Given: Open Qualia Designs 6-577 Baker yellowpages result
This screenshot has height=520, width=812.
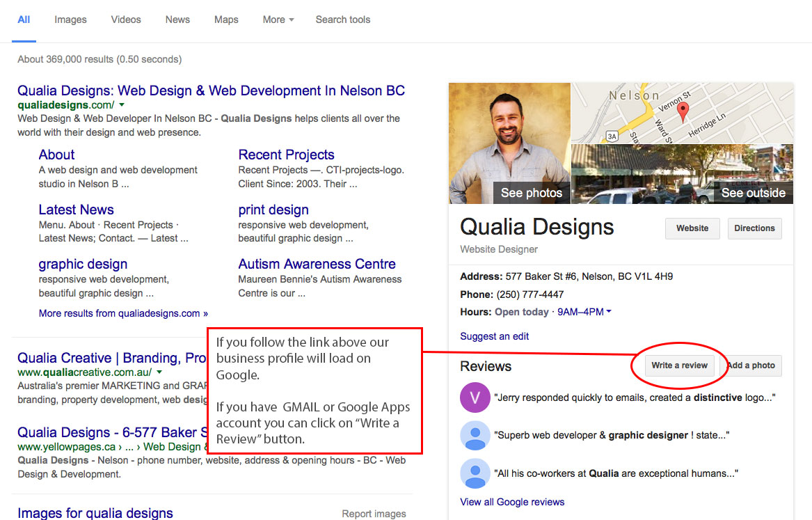Looking at the screenshot, I should tap(112, 432).
